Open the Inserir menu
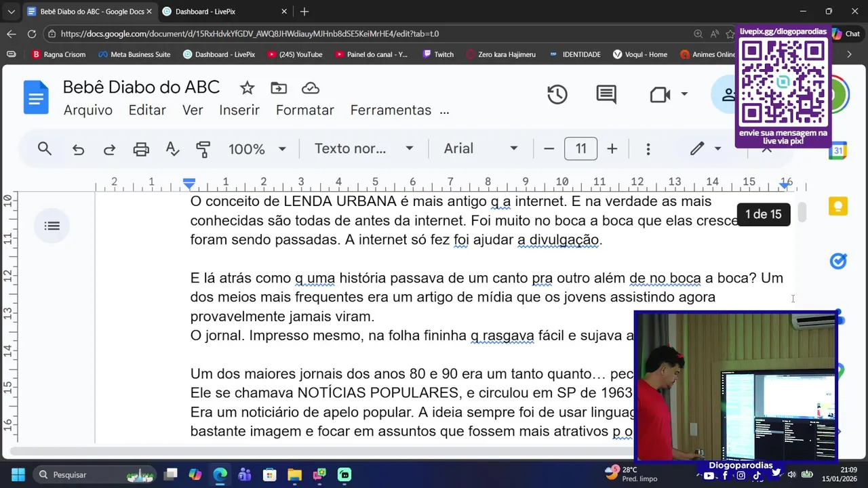 [x=239, y=110]
